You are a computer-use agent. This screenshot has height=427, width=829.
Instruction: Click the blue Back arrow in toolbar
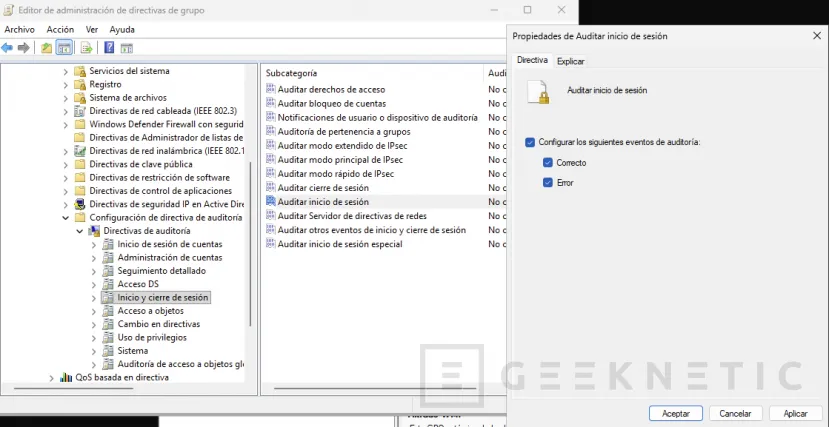pos(7,48)
